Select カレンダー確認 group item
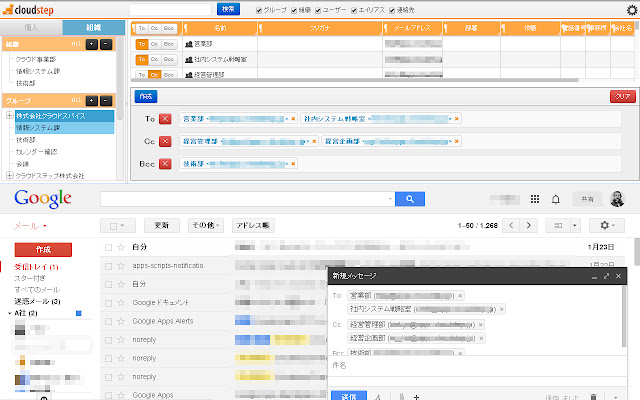This screenshot has height=400, width=640. click(36, 152)
